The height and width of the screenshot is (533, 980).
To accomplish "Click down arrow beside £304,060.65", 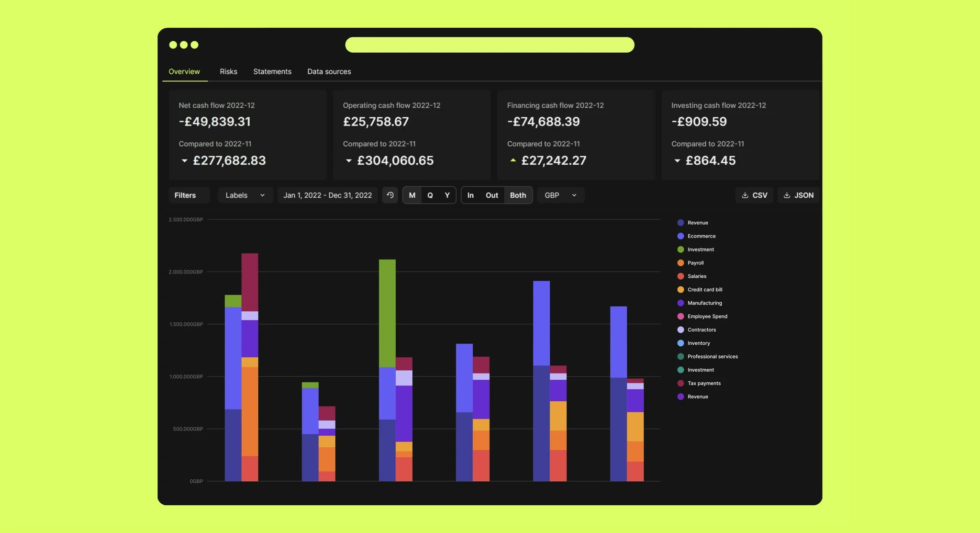I will (x=348, y=161).
